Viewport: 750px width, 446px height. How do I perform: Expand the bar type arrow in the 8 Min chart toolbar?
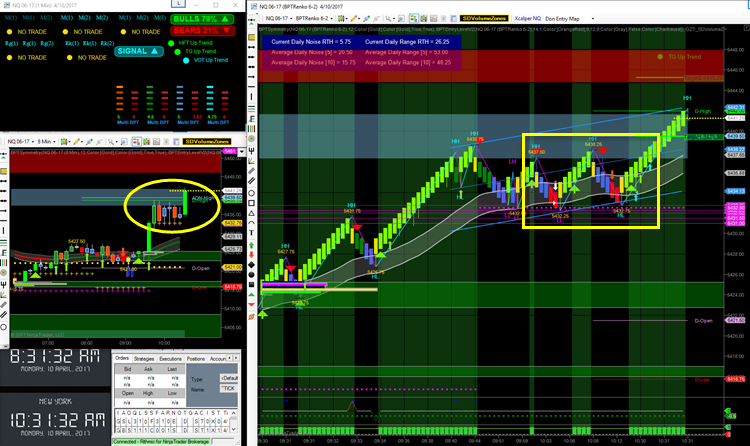click(x=69, y=142)
